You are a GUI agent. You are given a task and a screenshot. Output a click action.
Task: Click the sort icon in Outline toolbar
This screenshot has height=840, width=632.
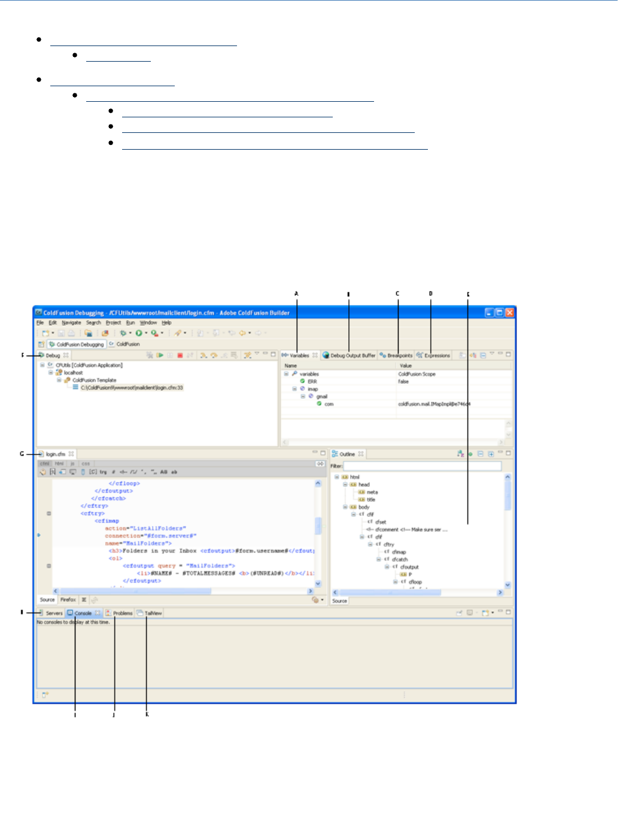pos(460,454)
